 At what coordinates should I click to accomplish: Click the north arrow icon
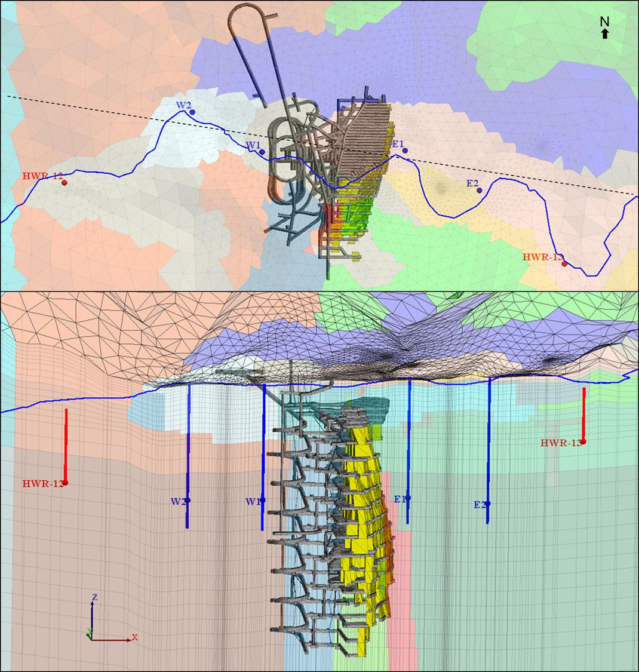[x=604, y=35]
